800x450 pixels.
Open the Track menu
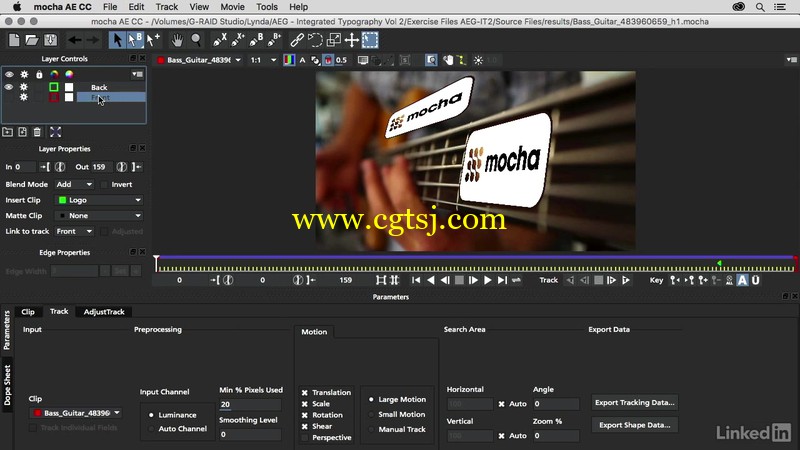click(166, 7)
